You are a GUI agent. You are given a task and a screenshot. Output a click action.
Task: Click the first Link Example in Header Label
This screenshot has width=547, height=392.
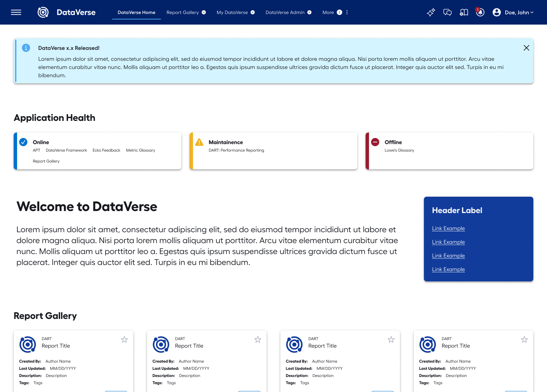pos(448,228)
